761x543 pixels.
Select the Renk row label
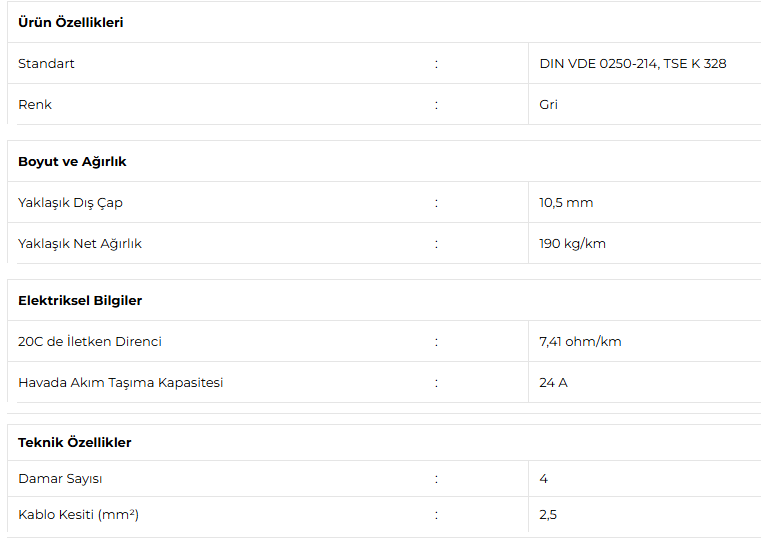point(35,105)
